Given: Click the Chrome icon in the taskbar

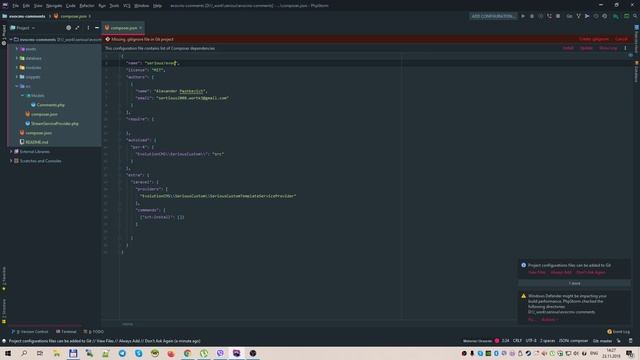Looking at the screenshot, I should [187, 353].
